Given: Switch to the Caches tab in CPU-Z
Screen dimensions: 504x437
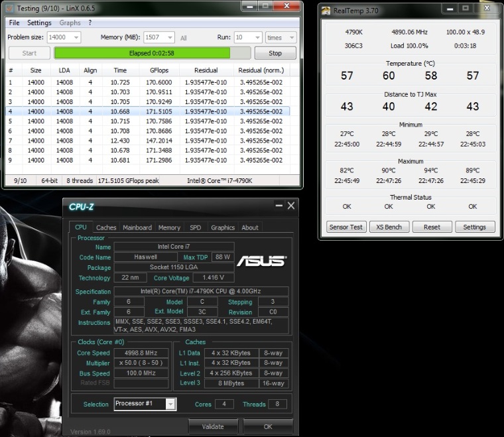Looking at the screenshot, I should [x=106, y=227].
